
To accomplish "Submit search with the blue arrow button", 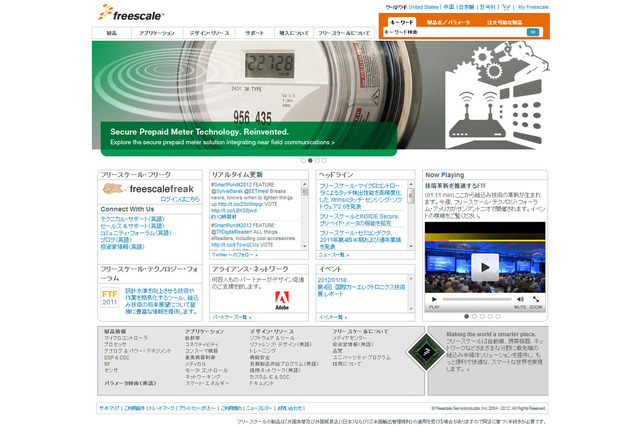I will (x=533, y=32).
